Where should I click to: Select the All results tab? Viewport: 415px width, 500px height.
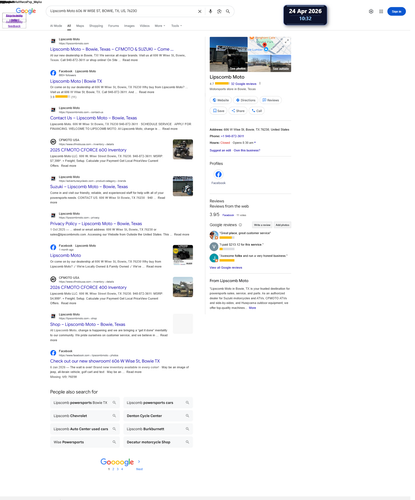click(x=69, y=26)
